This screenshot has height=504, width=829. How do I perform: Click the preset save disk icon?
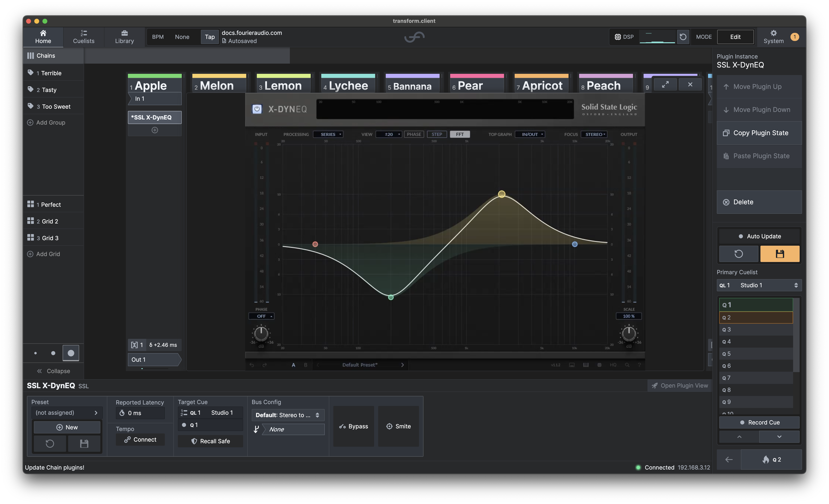[84, 443]
